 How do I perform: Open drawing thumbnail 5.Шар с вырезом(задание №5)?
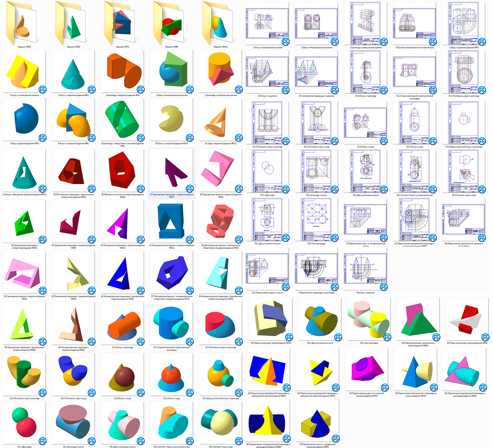[464, 24]
